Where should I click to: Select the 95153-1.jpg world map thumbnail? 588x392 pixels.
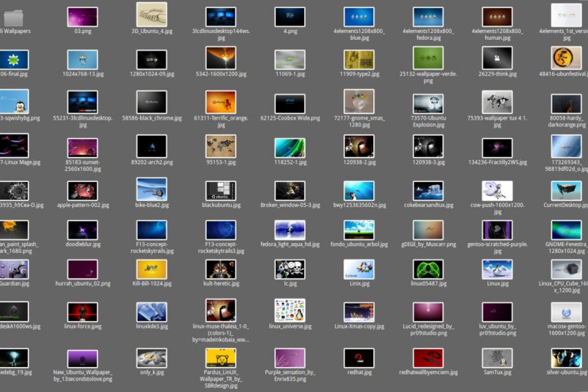[220, 147]
